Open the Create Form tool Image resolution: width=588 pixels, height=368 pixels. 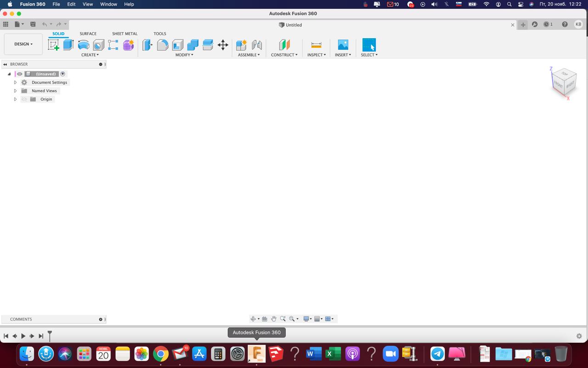[x=128, y=45]
